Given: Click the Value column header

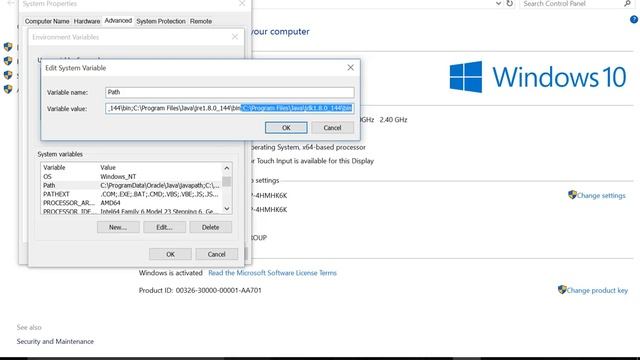Looking at the screenshot, I should (x=108, y=168).
